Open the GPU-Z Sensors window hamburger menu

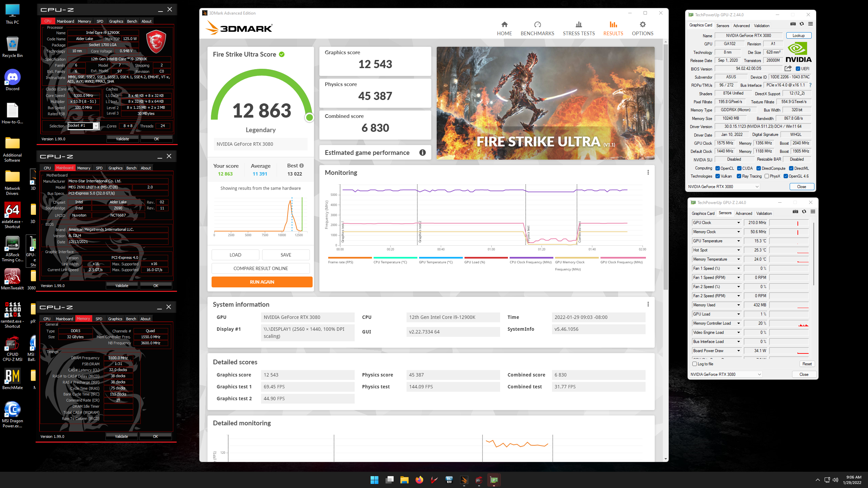point(813,212)
